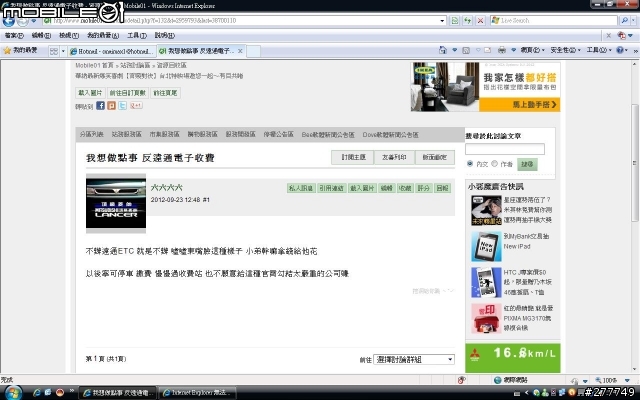
Task: Open Favorites with the star icon
Action: pyautogui.click(x=7, y=51)
